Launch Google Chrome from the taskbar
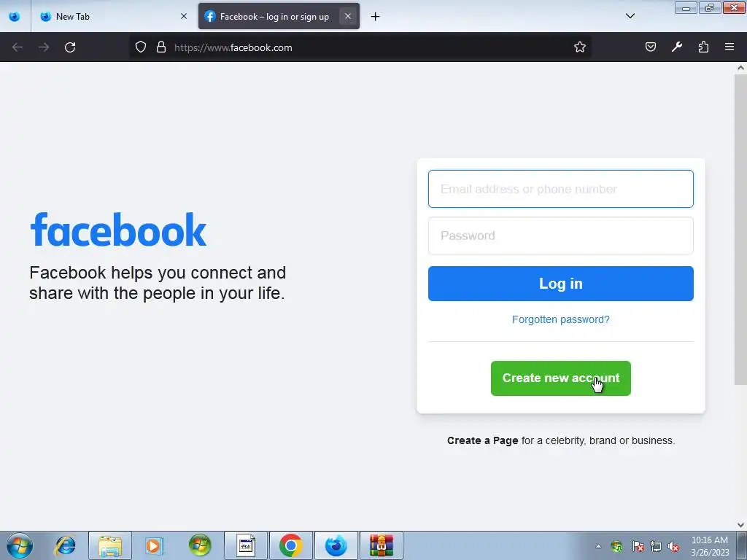This screenshot has width=747, height=560. [290, 545]
